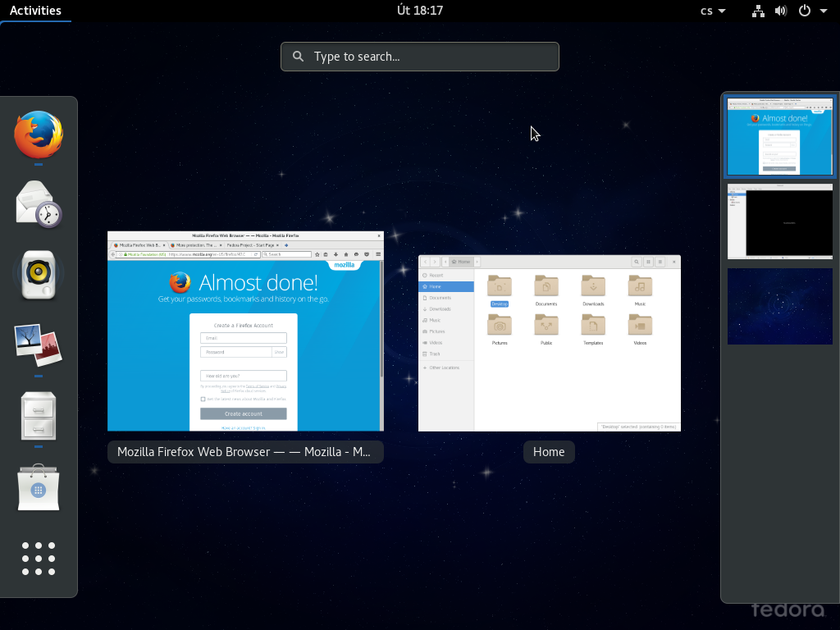The image size is (840, 630).
Task: Switch to the empty third workspace
Action: coord(779,306)
